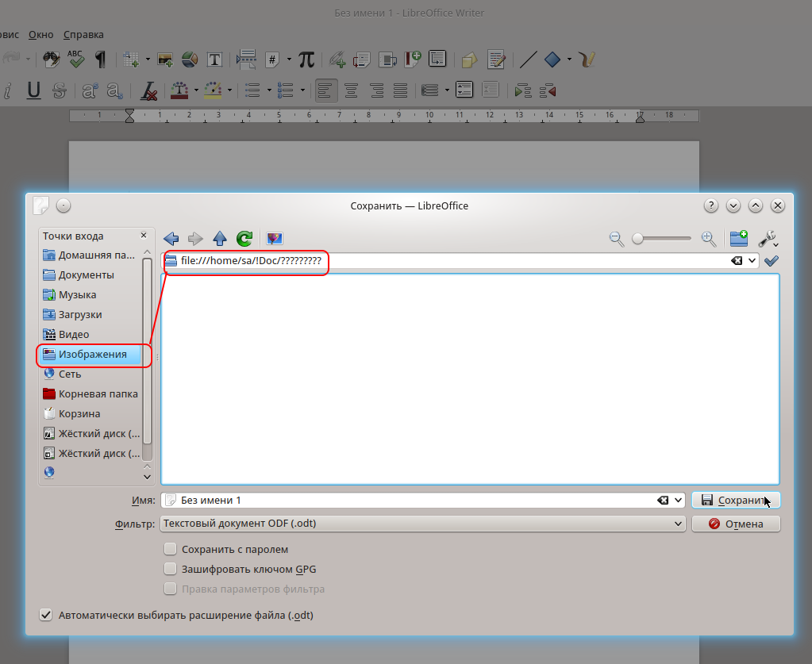Screen dimensions: 812x664
Task: Expand the location path dropdown
Action: coord(752,261)
